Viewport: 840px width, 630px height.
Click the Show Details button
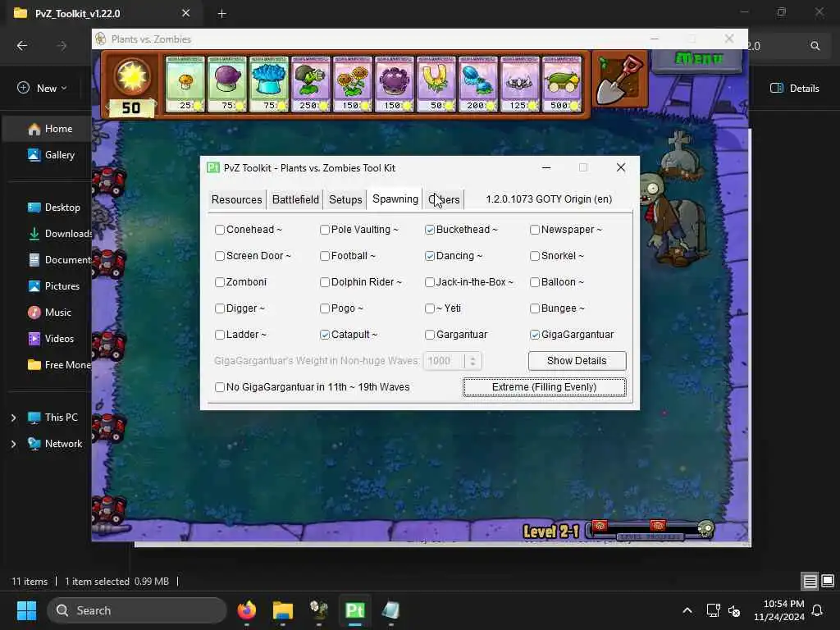577,361
